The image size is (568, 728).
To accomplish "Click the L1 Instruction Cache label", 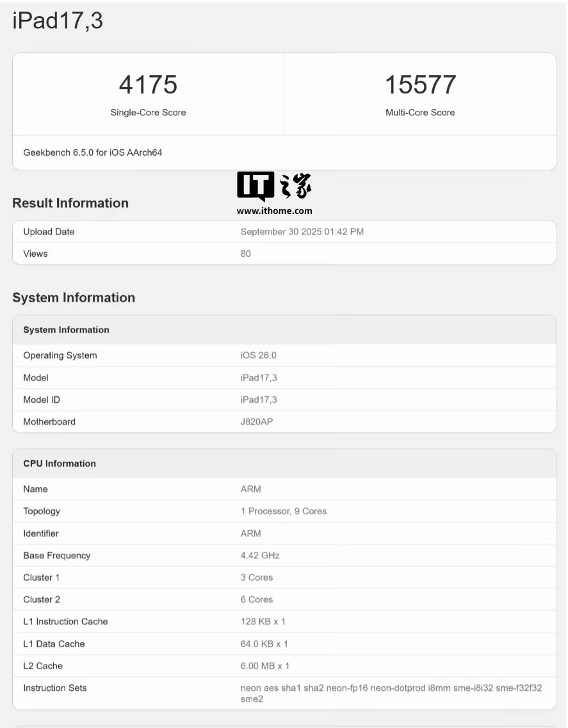I will point(65,622).
